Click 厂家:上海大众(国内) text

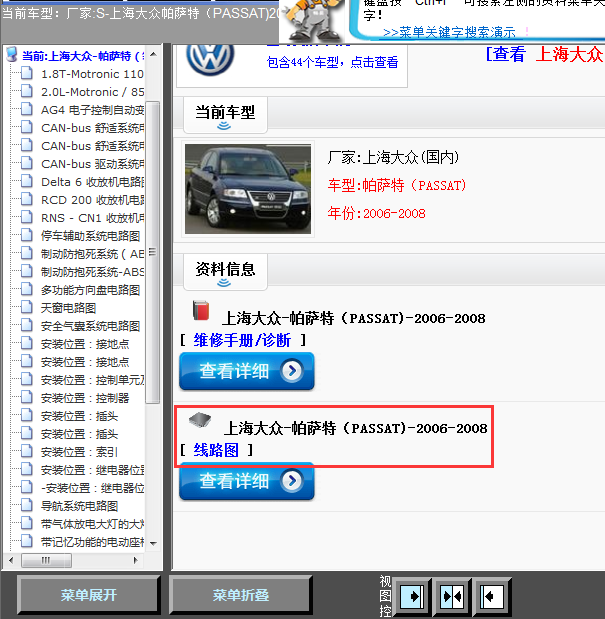click(393, 158)
